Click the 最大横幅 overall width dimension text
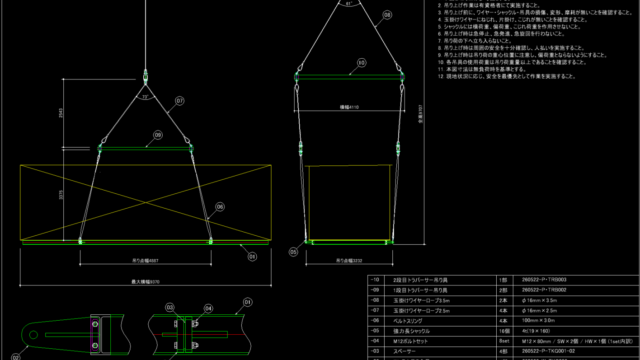Viewport: 640px width, 360px height. pos(145,282)
